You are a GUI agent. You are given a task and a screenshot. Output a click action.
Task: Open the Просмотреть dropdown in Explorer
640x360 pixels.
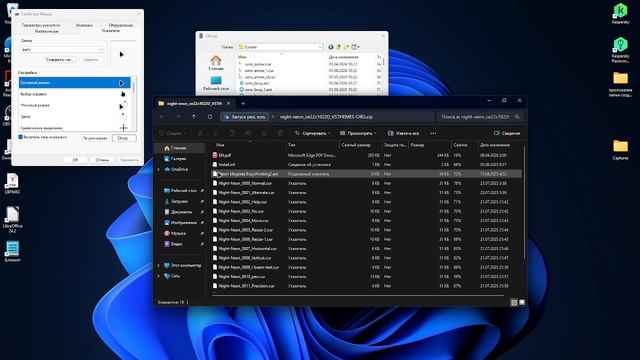[358, 133]
